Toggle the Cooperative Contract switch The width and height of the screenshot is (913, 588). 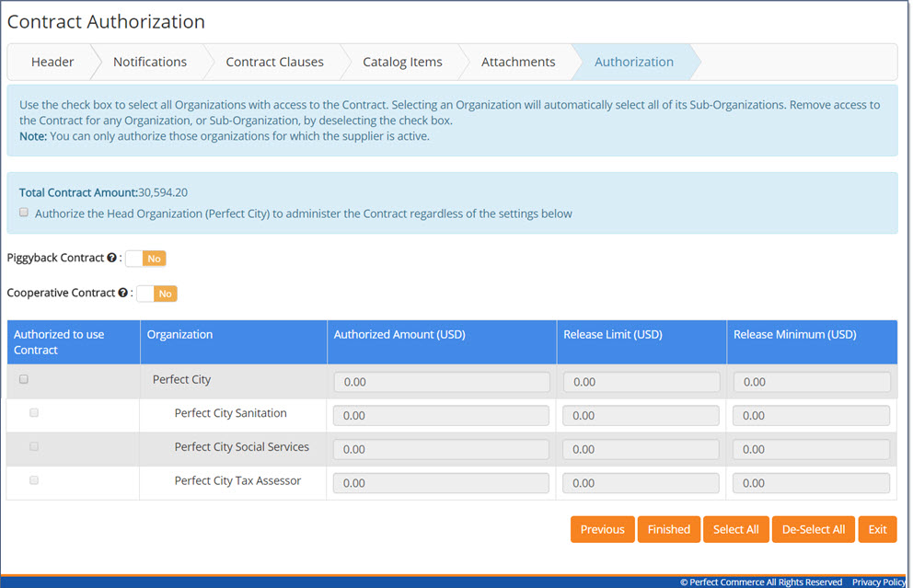click(156, 294)
